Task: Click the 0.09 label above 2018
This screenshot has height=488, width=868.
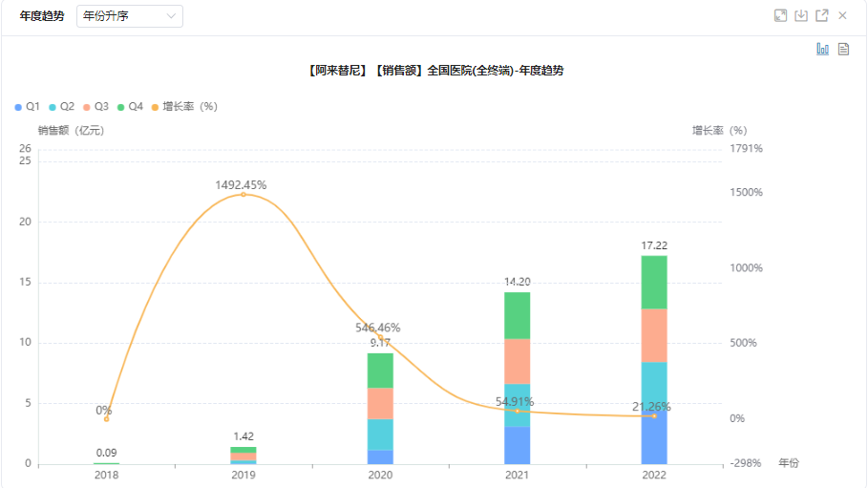Action: [106, 453]
